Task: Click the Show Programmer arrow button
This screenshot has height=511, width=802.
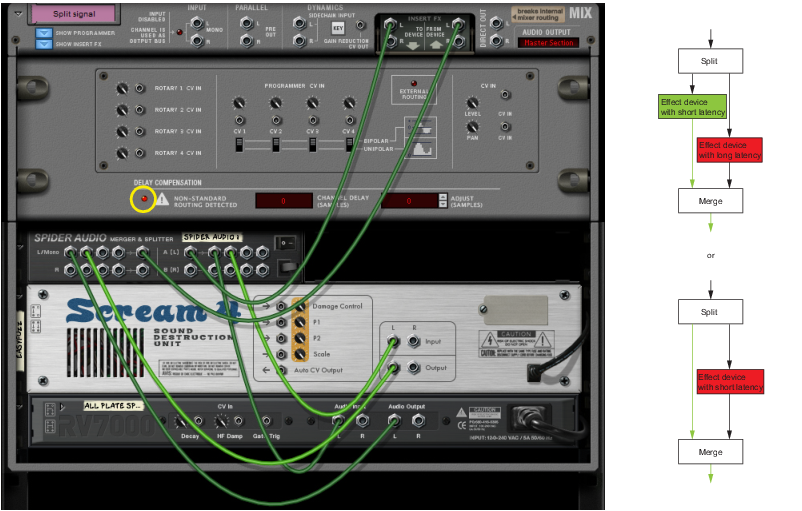Action: click(45, 33)
